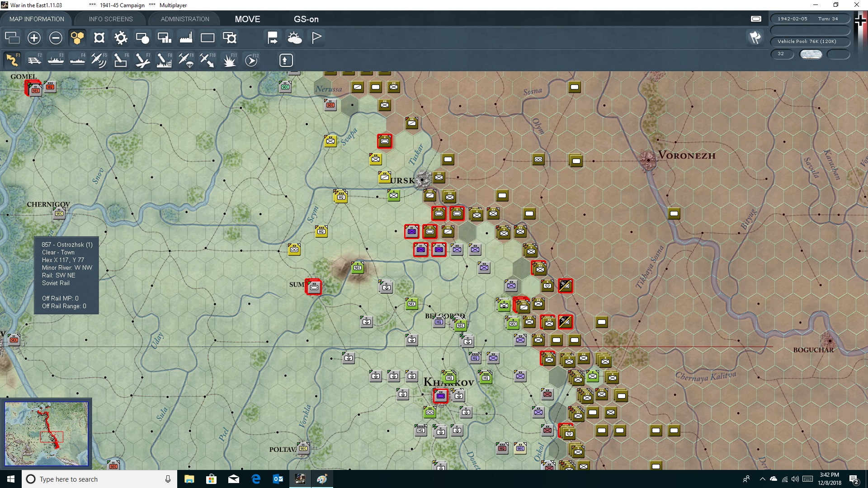Screen dimensions: 868x488
Task: Click the overlapping-windows icon in the toolbar
Action: coord(12,38)
